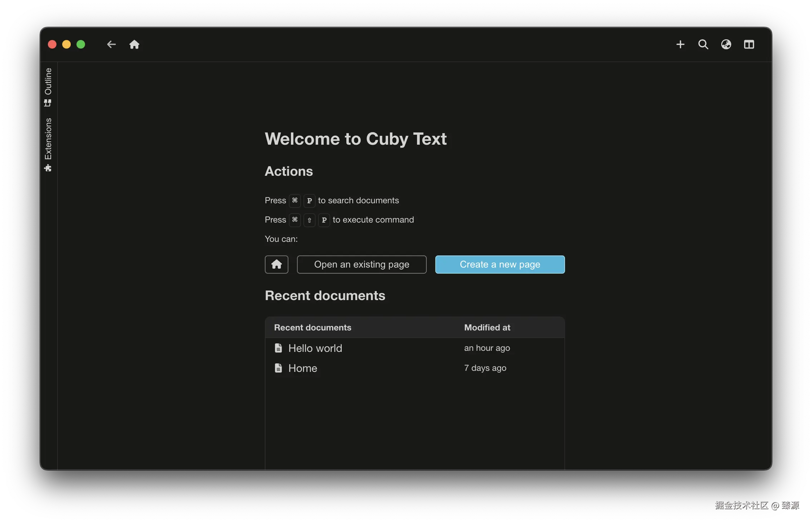Click the plus icon to add page
Viewport: 812px width, 523px height.
point(680,44)
